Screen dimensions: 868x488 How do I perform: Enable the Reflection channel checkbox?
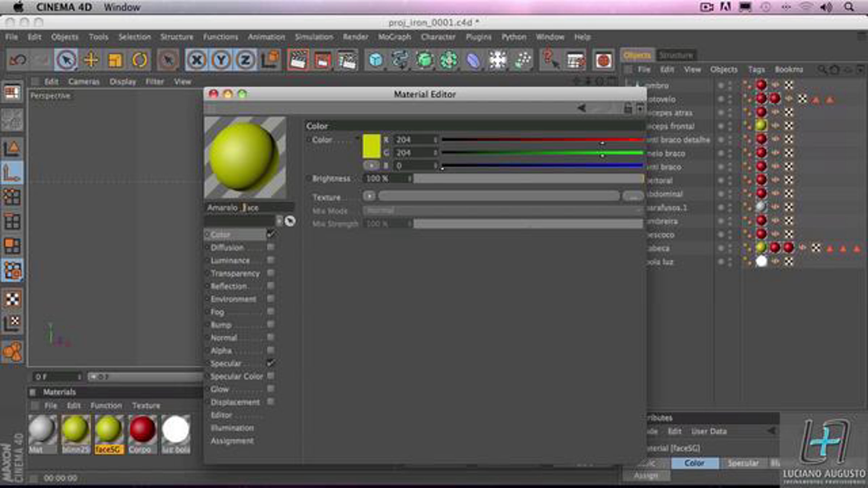coord(271,286)
